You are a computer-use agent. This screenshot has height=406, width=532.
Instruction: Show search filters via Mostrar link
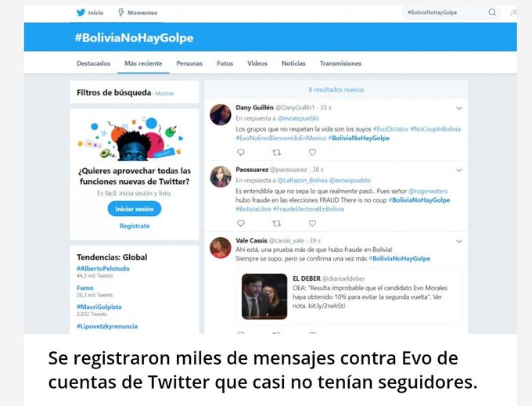[164, 94]
